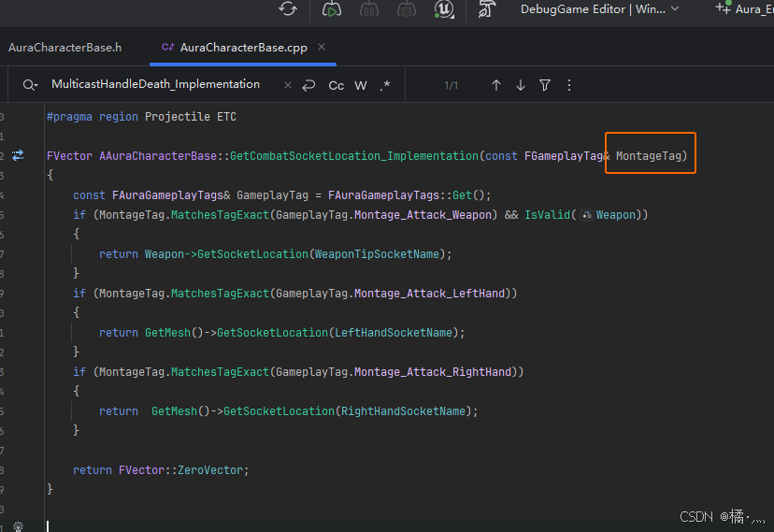The width and height of the screenshot is (774, 532).
Task: Open the search bar more options menu
Action: pos(568,85)
